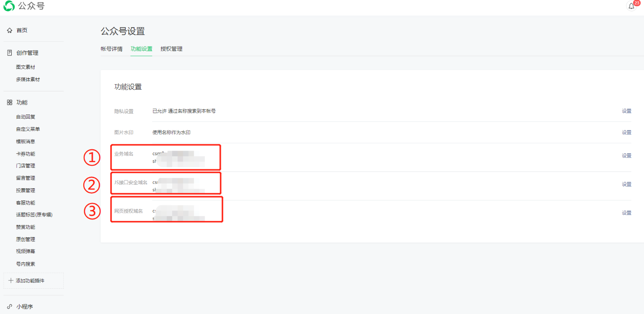Open 图文素材 in the sidebar
This screenshot has height=314, width=644.
click(25, 67)
